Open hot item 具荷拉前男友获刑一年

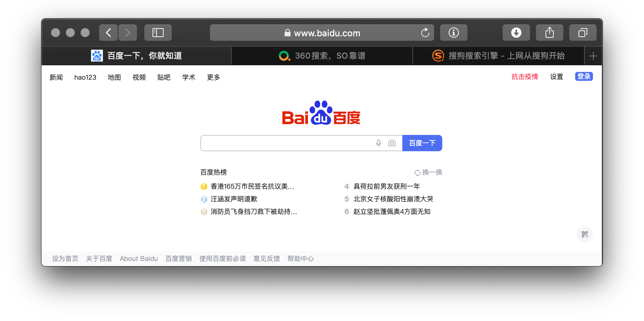pos(387,186)
